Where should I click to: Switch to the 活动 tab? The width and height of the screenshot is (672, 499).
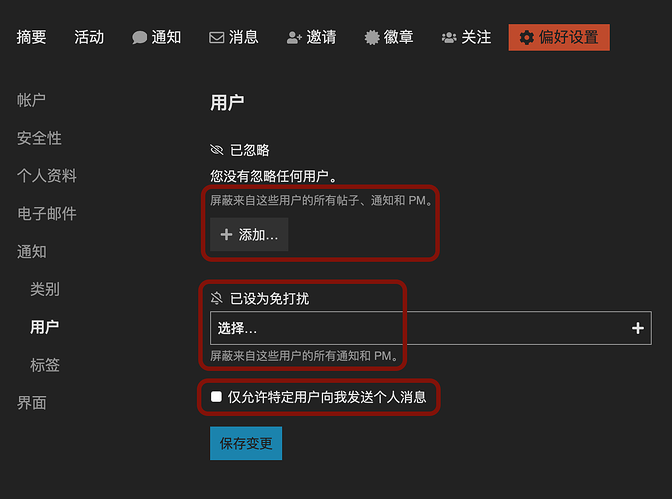[x=89, y=37]
